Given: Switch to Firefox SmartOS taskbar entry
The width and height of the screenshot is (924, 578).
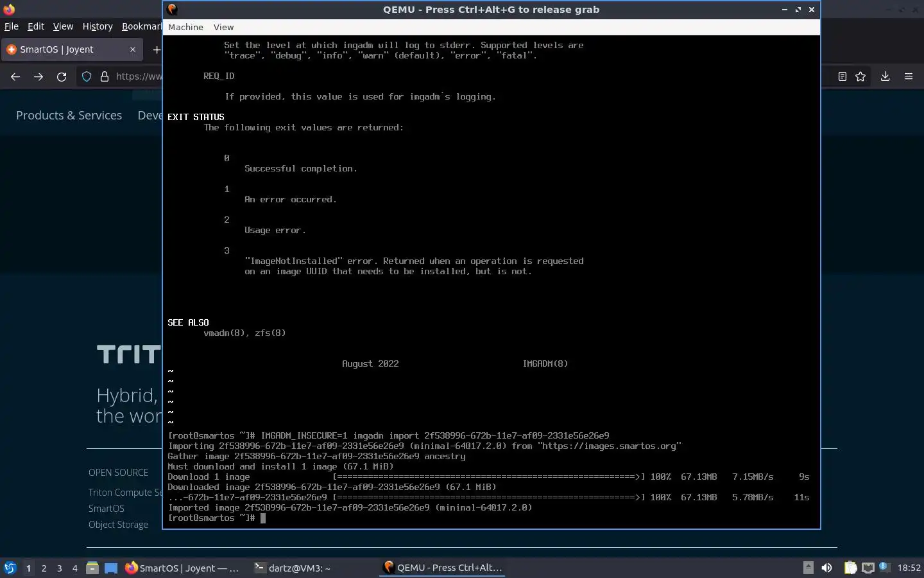Looking at the screenshot, I should pos(183,568).
